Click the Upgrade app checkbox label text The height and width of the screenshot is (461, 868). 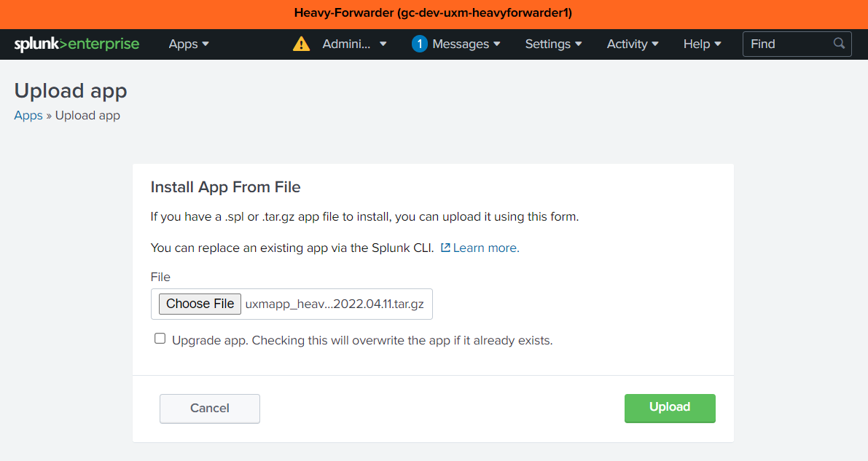pyautogui.click(x=363, y=340)
